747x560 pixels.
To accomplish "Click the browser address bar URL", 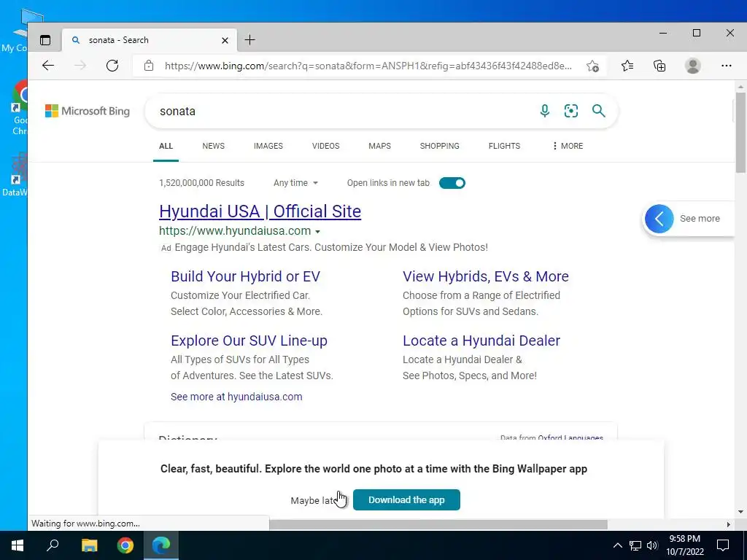I will (x=368, y=66).
